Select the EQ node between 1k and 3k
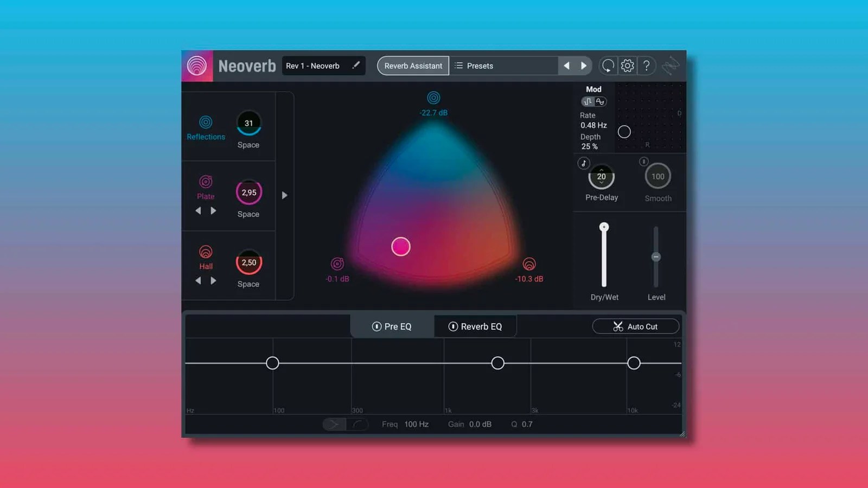 coord(497,363)
